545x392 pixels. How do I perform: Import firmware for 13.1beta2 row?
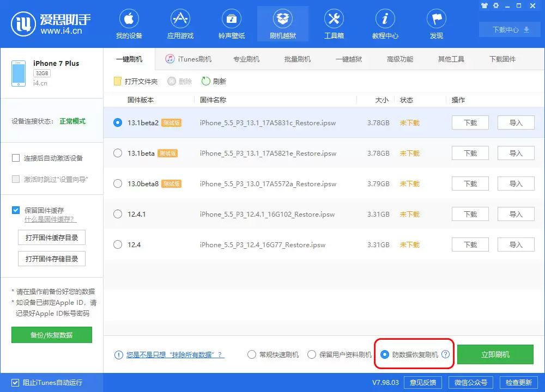tap(516, 122)
